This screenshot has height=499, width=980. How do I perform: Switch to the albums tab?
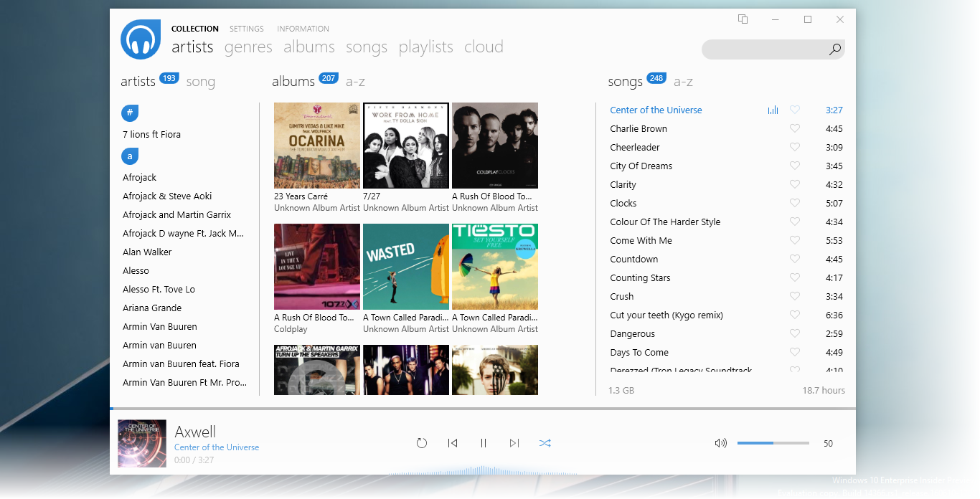(x=309, y=47)
